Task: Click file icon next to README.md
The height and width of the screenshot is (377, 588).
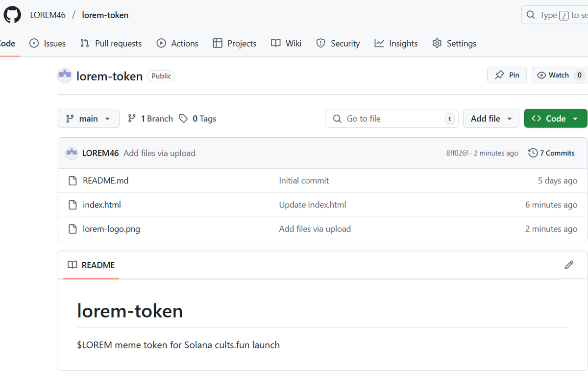Action: (x=73, y=180)
